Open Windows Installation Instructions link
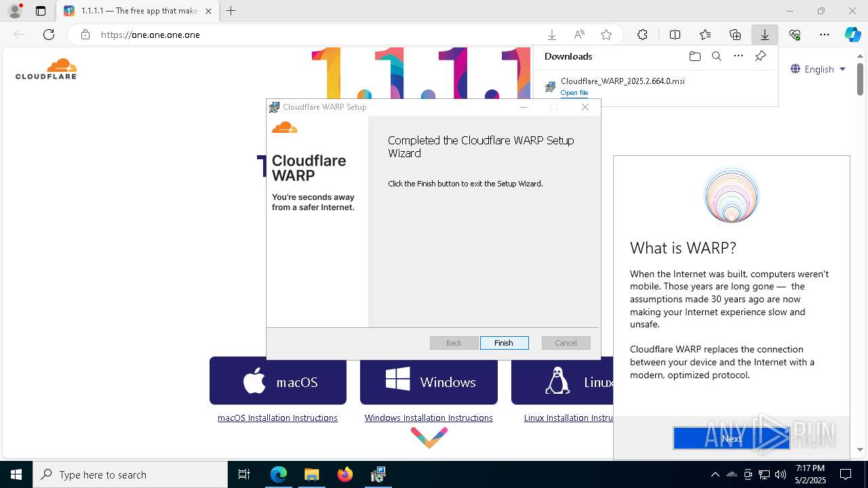Screen dimensions: 868x488 pos(429,418)
